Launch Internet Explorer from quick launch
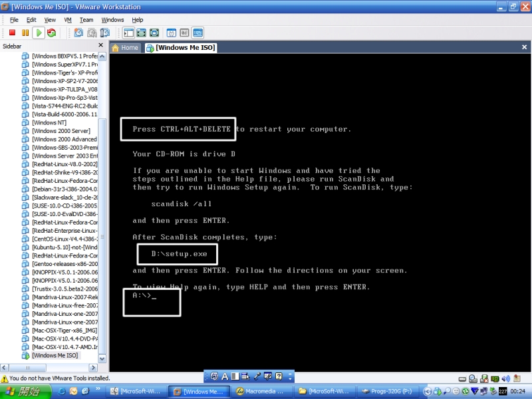 (x=62, y=392)
